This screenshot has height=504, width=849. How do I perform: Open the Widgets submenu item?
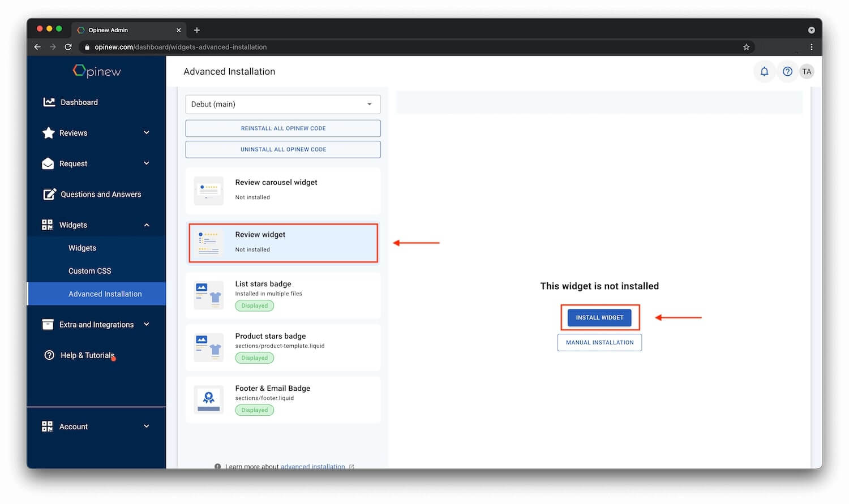(82, 248)
